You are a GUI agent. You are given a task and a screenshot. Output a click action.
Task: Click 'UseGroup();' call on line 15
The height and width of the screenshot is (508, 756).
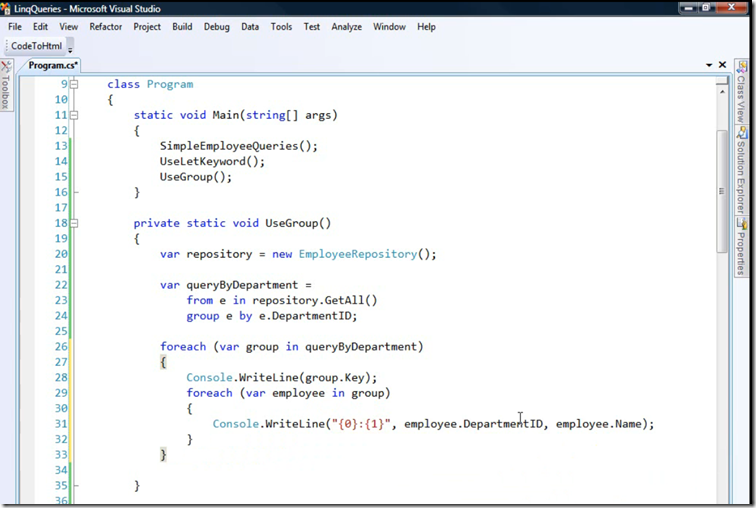196,177
